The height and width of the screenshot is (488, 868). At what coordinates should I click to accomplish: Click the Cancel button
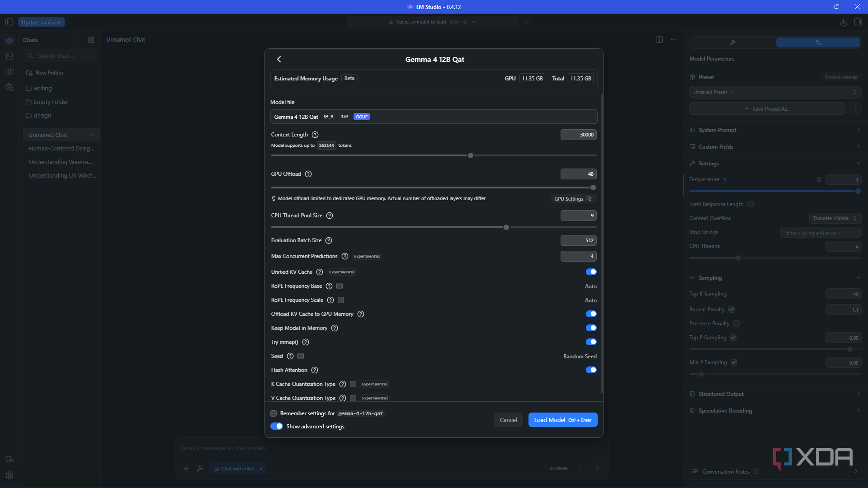(508, 420)
